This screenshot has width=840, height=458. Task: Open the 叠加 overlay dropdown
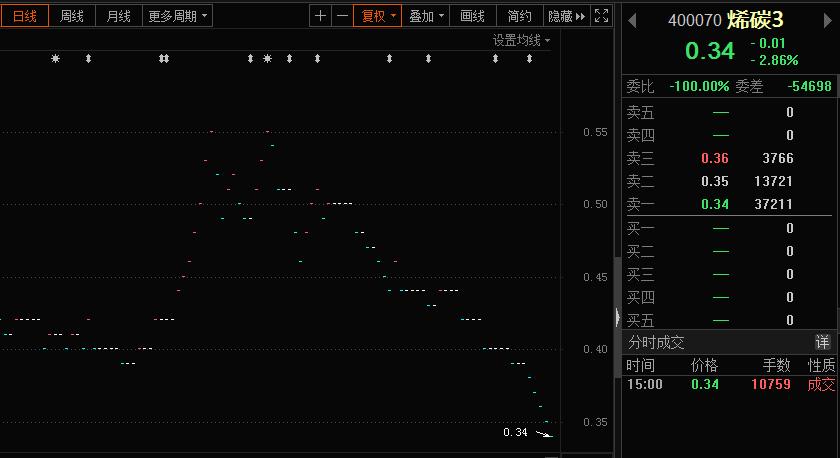point(427,16)
